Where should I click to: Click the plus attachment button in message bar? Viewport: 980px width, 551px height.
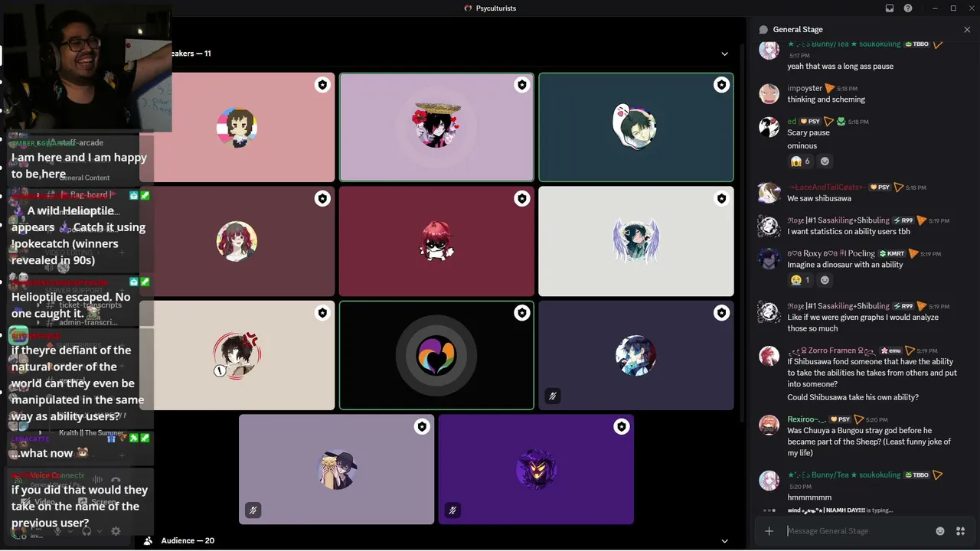769,531
